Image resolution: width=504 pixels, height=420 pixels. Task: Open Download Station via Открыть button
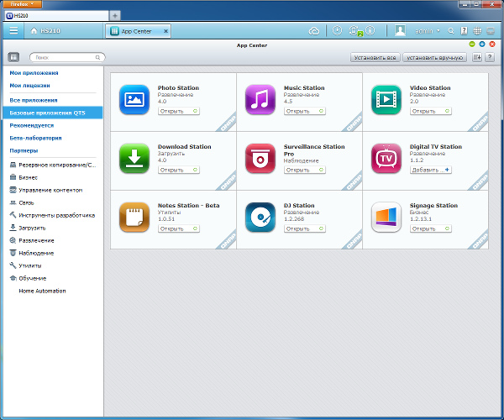click(x=179, y=170)
